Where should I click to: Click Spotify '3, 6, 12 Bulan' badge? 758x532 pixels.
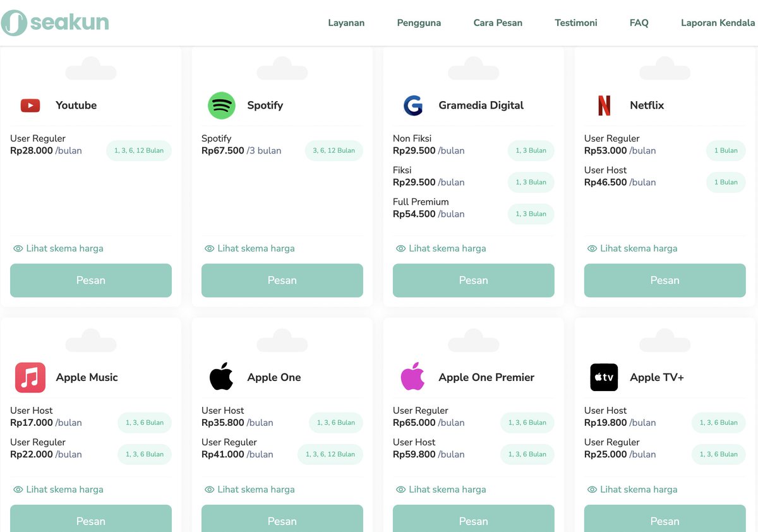tap(334, 150)
